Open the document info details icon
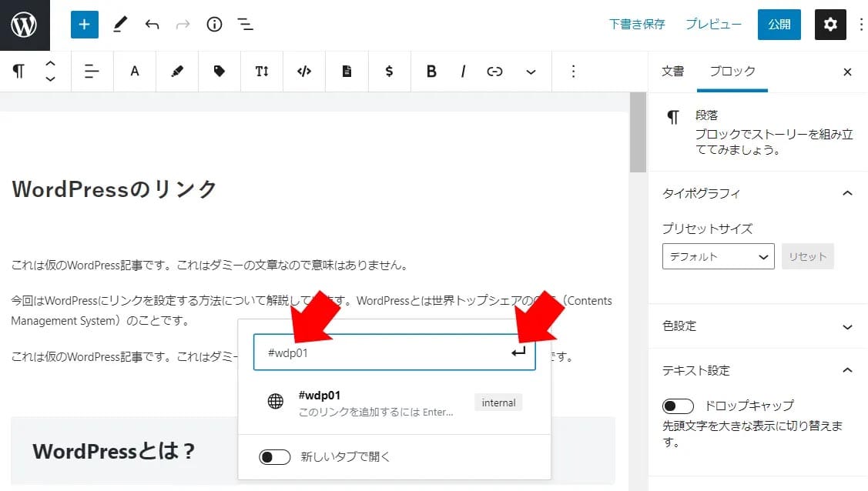This screenshot has width=868, height=491. [214, 25]
